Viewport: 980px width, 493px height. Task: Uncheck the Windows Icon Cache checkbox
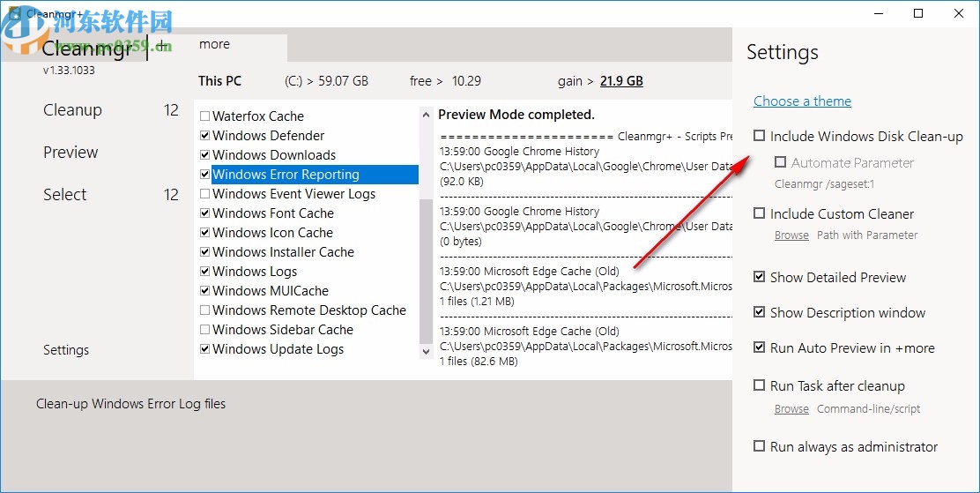point(204,233)
